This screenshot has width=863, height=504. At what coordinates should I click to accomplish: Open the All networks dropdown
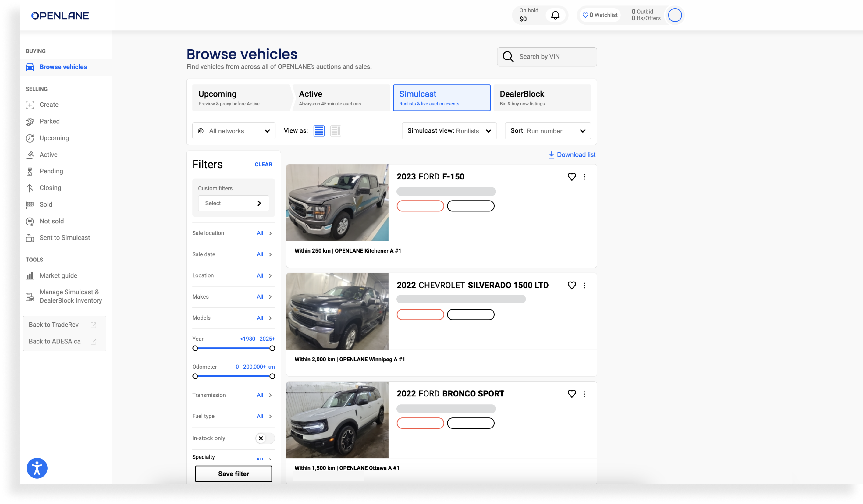(234, 131)
